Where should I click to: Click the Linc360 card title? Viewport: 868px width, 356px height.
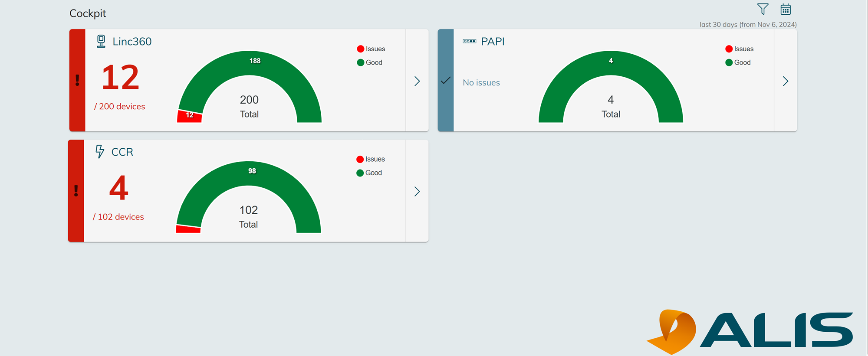tap(132, 42)
